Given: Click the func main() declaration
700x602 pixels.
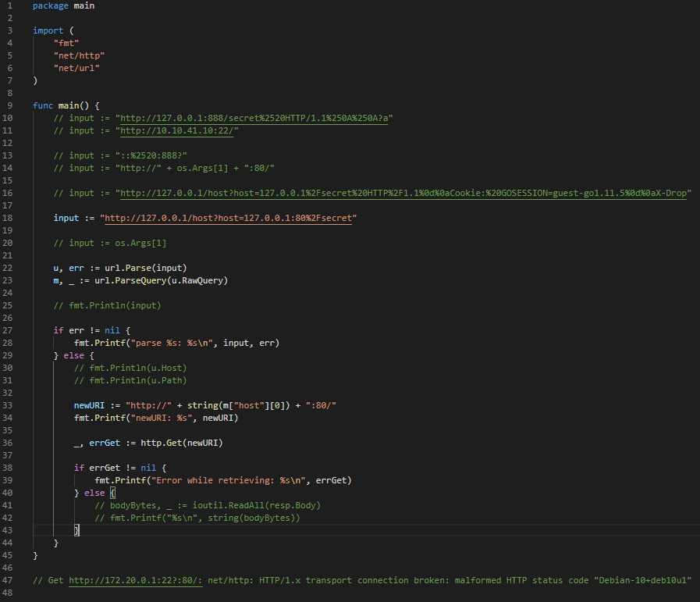Looking at the screenshot, I should (x=66, y=105).
